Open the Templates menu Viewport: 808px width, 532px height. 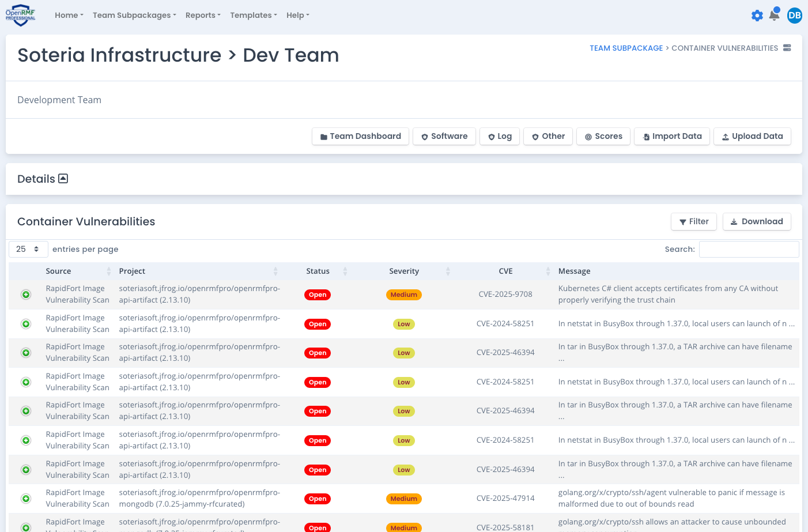point(254,15)
